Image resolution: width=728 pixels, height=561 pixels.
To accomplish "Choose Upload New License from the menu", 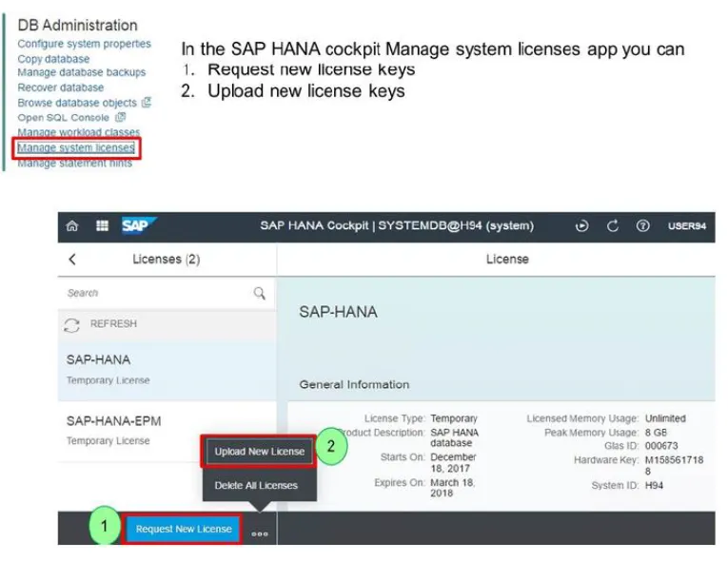I will coord(259,452).
